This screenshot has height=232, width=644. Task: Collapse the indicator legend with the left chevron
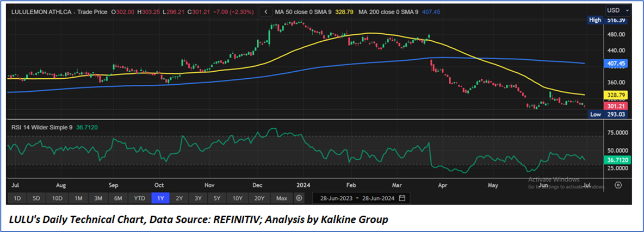click(x=266, y=11)
